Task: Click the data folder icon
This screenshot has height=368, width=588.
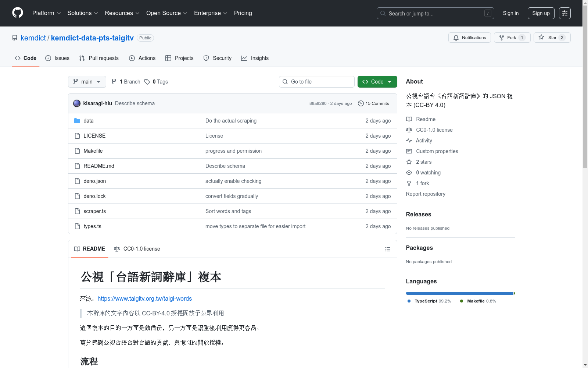Action: 77,121
